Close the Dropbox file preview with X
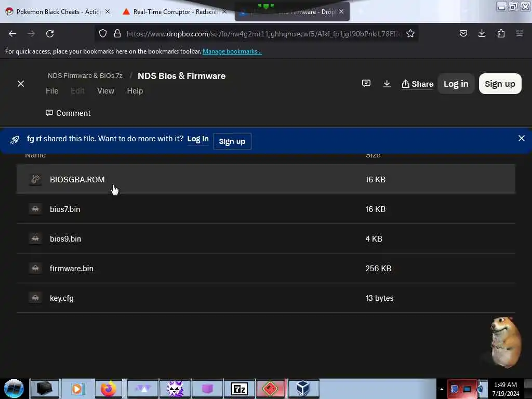 [21, 84]
